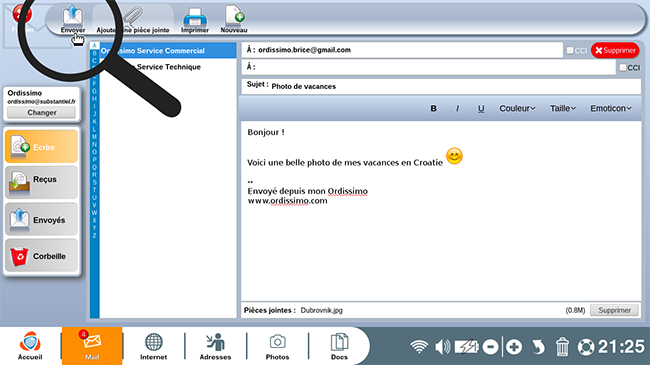
Task: Jump to letter Z in alphabet index
Action: (95, 236)
